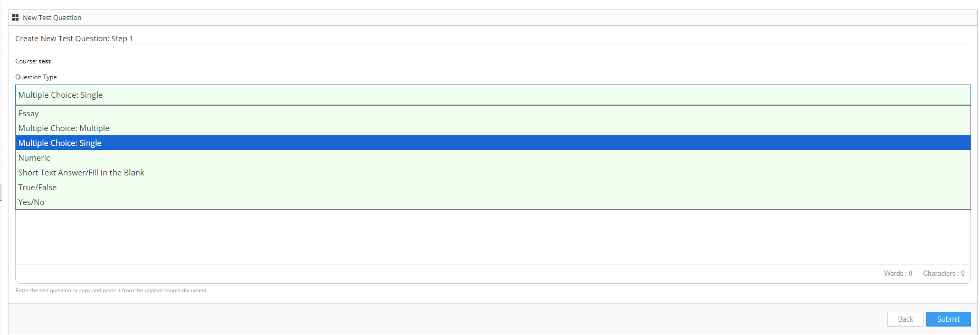Choose Multiple Choice: Multiple from the list
980x335 pixels.
[x=64, y=128]
